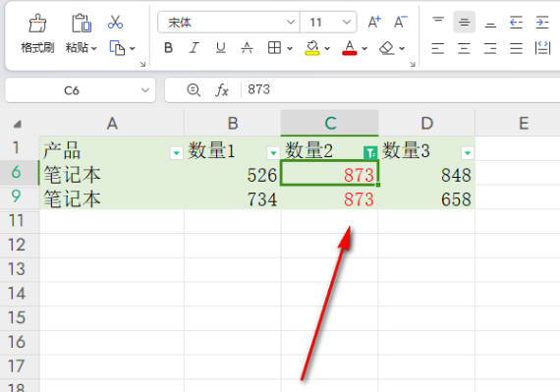Click the Name Box showing C6
The height and width of the screenshot is (392, 560).
(72, 90)
